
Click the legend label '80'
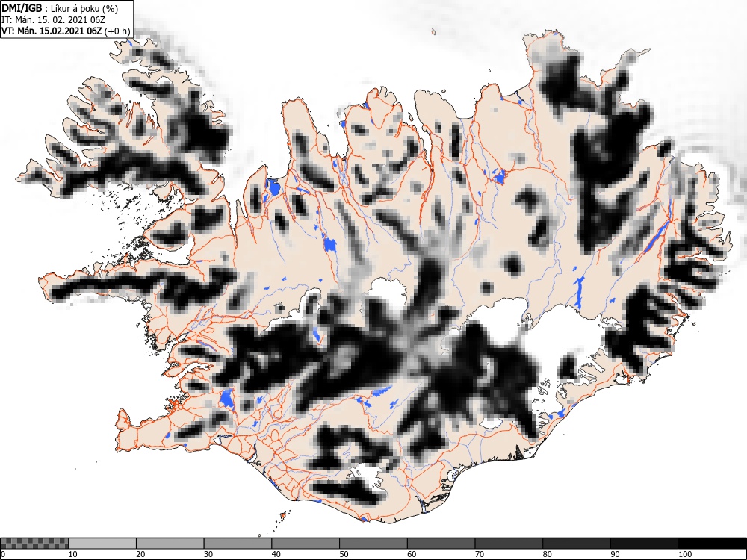pyautogui.click(x=547, y=554)
